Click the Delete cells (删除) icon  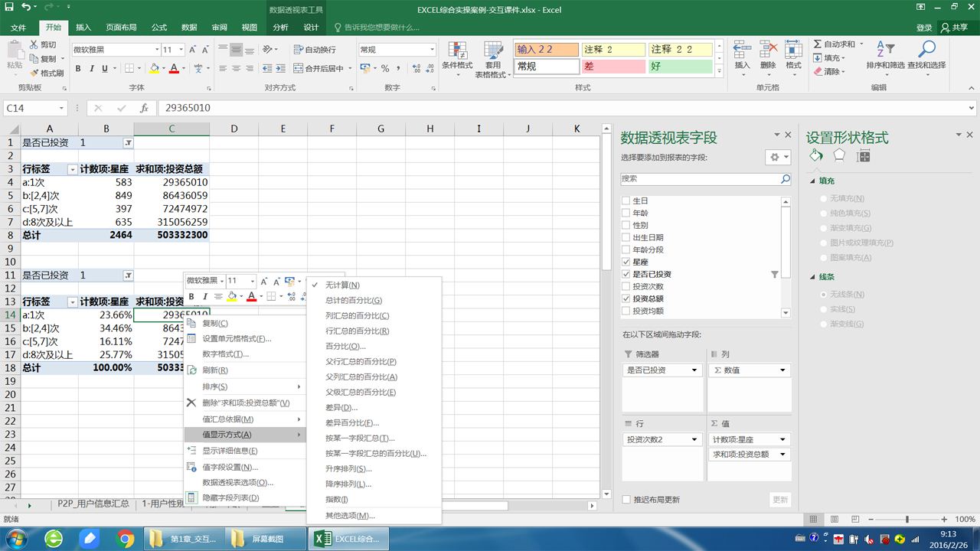(x=768, y=51)
